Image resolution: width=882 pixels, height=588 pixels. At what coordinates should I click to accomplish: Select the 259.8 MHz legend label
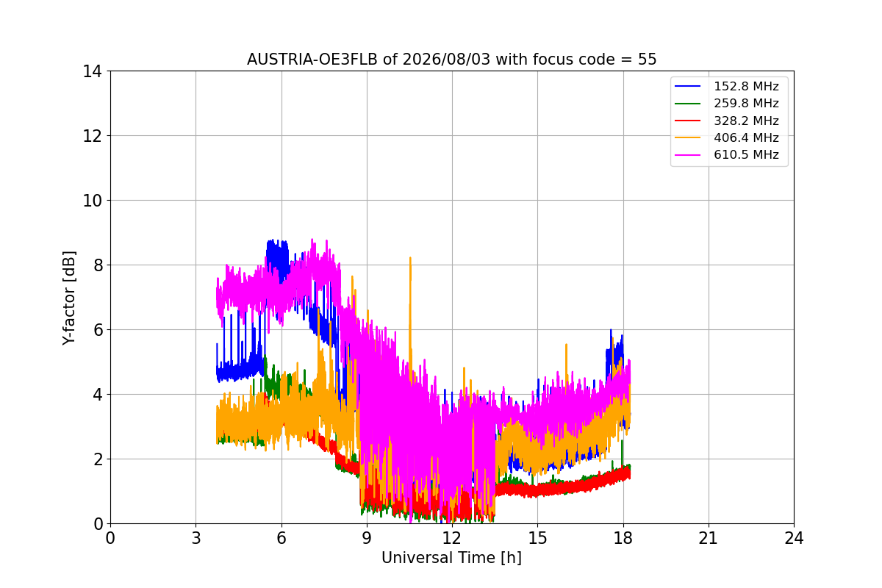[x=746, y=104]
